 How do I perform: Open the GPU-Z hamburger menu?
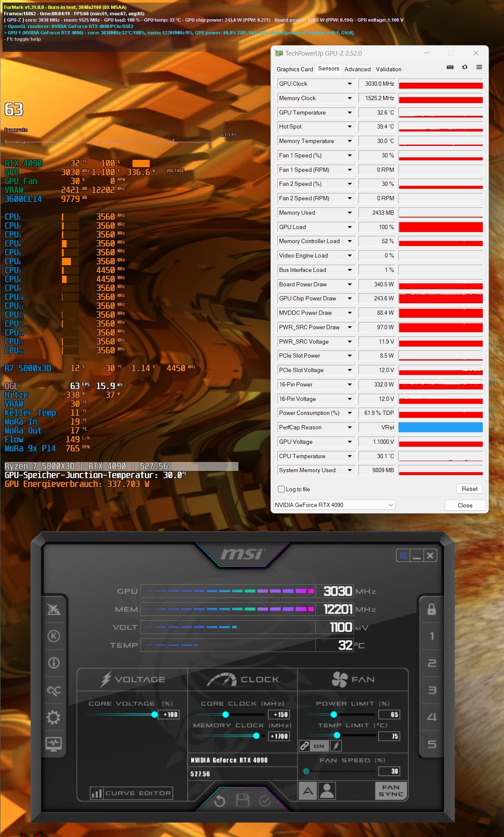click(479, 67)
